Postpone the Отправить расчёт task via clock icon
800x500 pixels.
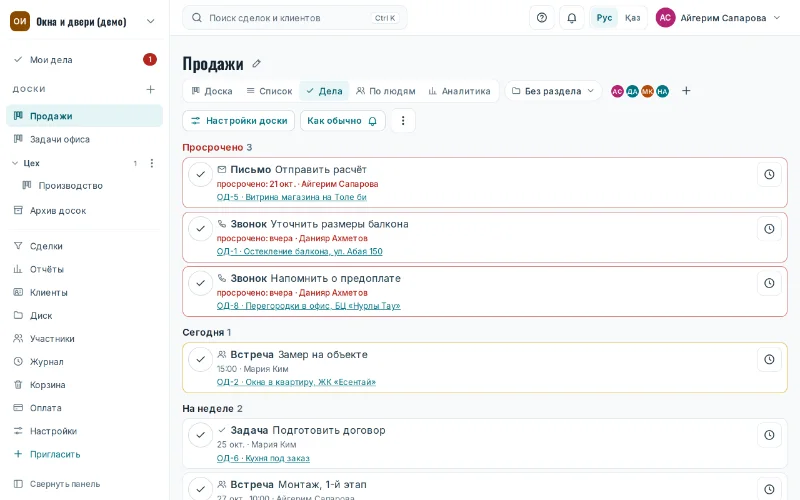point(769,174)
